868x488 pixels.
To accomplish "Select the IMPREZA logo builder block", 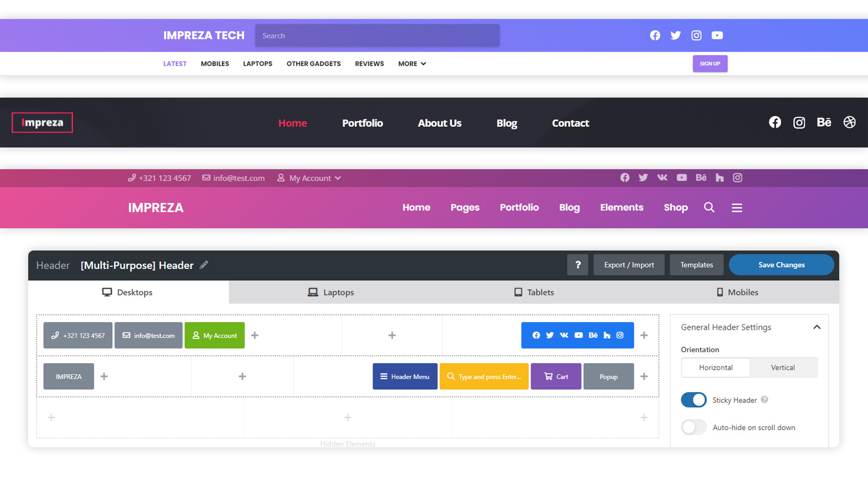I will 68,376.
